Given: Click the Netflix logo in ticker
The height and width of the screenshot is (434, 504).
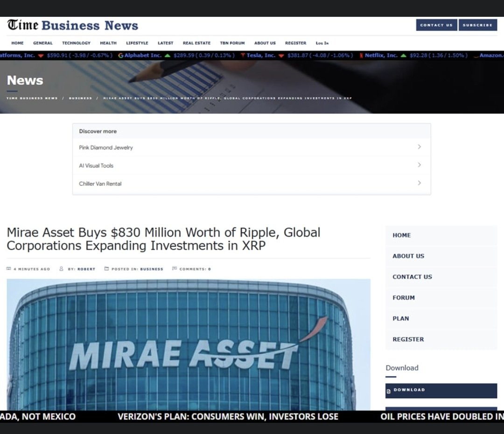Looking at the screenshot, I should click(x=361, y=55).
